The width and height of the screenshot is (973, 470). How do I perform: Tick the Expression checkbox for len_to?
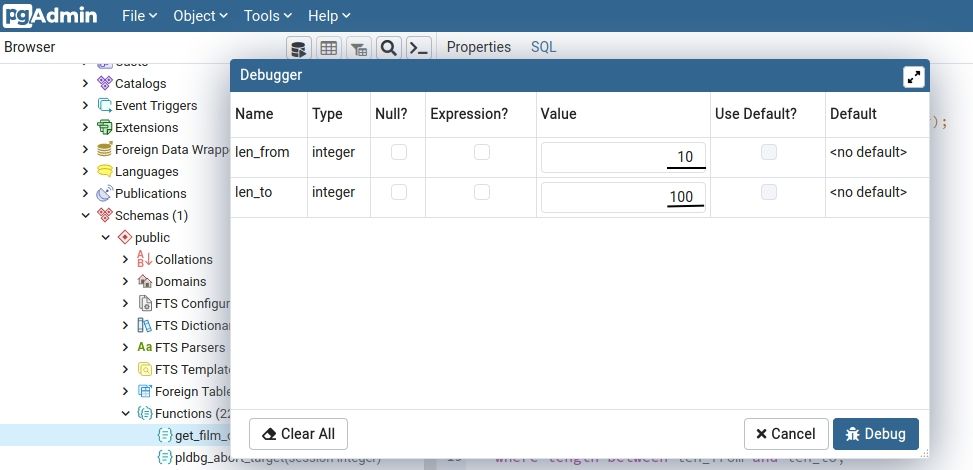pos(482,192)
